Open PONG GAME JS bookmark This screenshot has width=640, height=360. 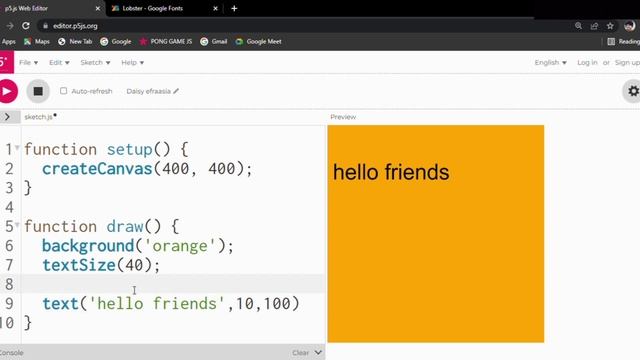(x=166, y=42)
